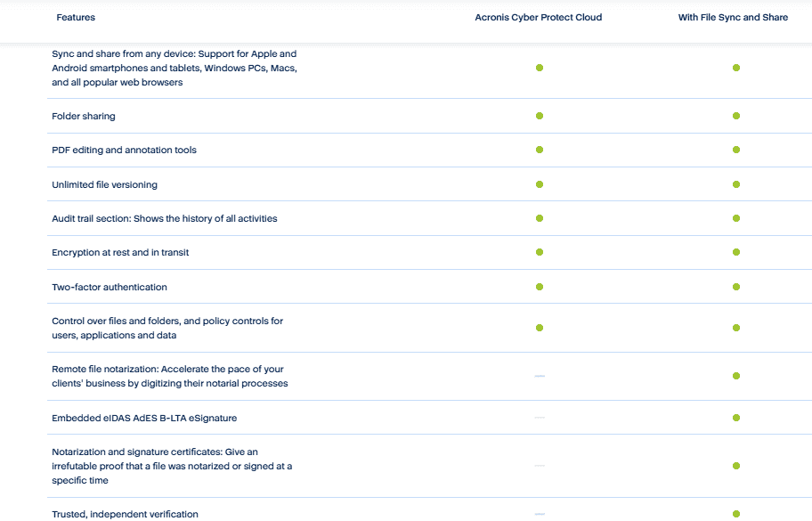Screen dimensions: 812x521
Task: Click File Sync and Share dot for Trusted, independent verification
Action: [736, 514]
